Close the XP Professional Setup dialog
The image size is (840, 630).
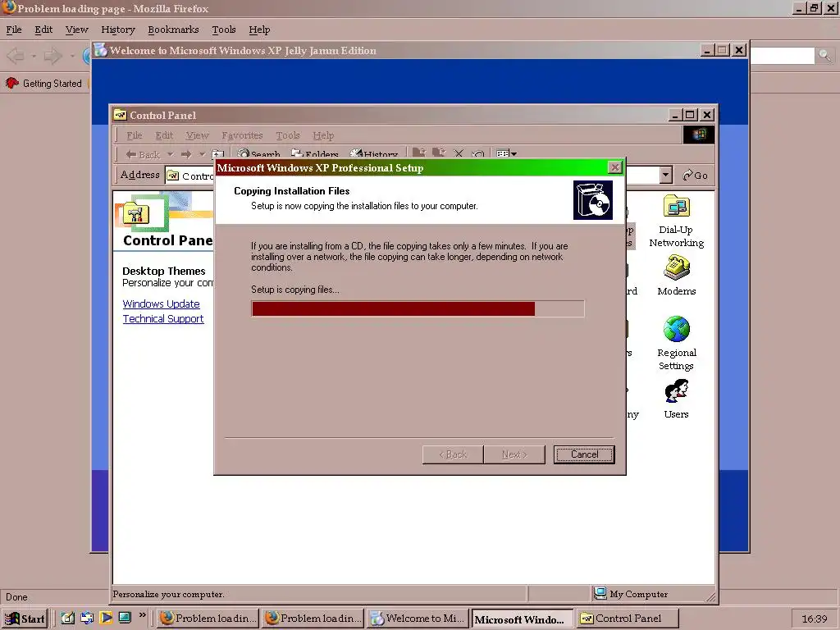615,167
